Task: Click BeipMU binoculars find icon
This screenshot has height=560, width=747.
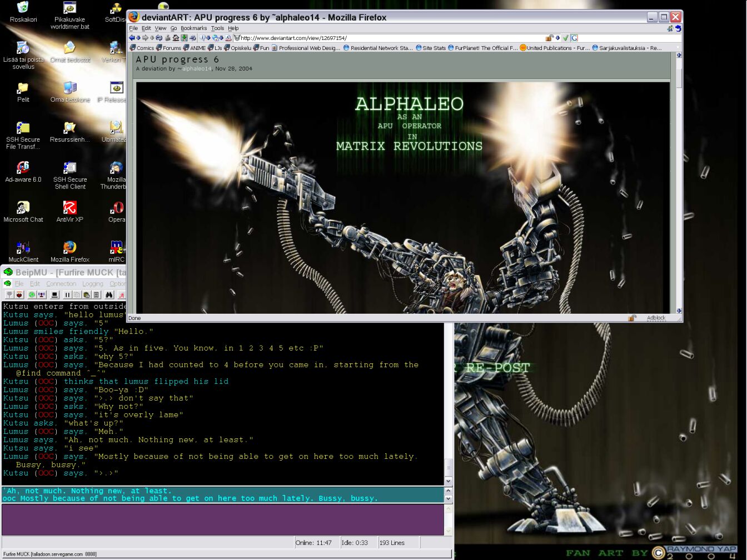Action: [109, 295]
